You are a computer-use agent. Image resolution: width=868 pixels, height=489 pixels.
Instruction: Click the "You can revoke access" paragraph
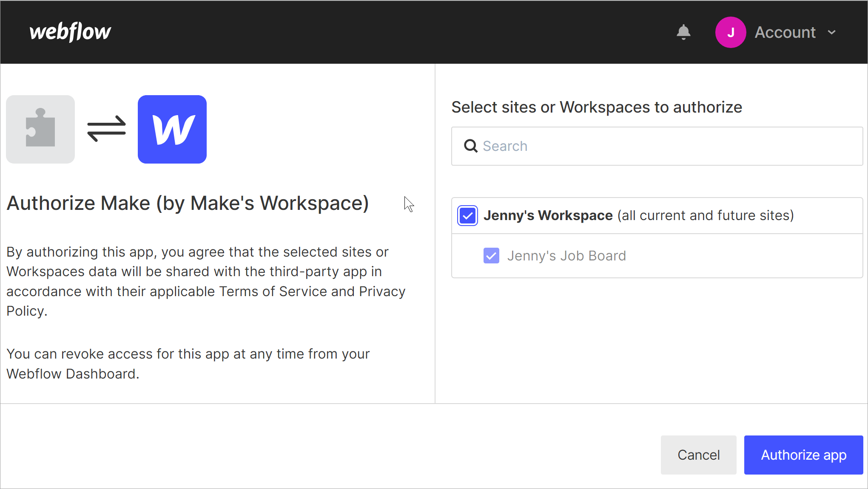pos(188,364)
